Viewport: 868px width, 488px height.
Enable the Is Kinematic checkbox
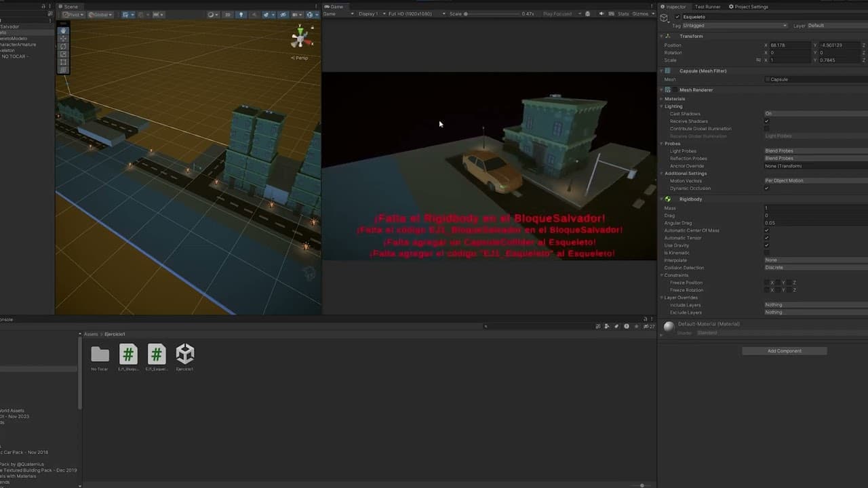[767, 253]
